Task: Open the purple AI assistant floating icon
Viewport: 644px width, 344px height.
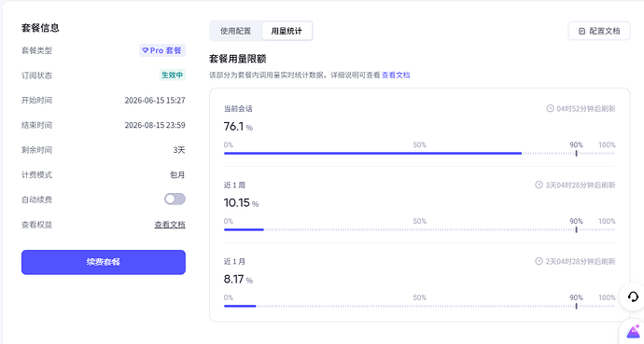Action: coord(634,331)
